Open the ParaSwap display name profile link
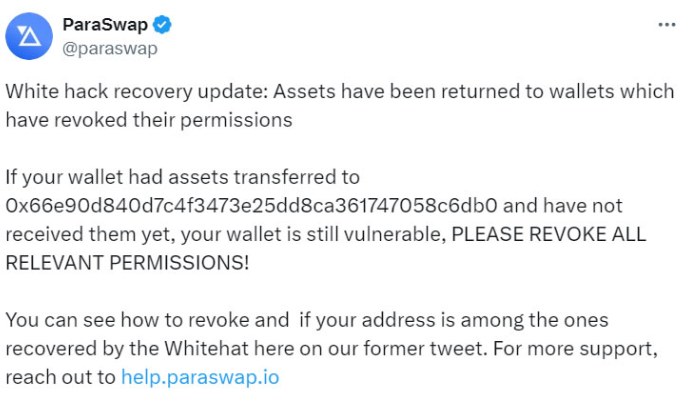 106,25
